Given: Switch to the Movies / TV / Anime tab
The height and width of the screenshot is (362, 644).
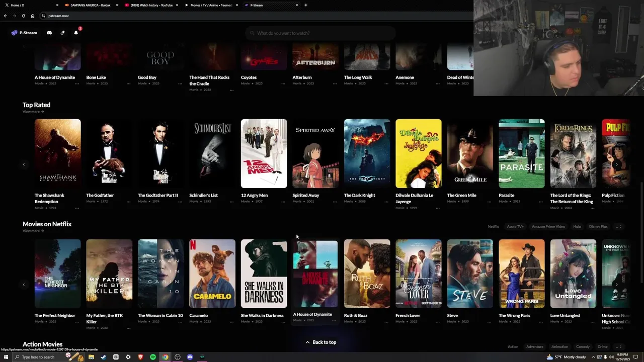Looking at the screenshot, I should pyautogui.click(x=211, y=5).
